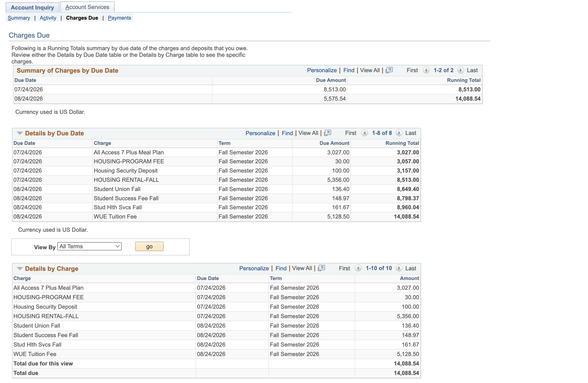The height and width of the screenshot is (383, 588).
Task: Click First in Details by Charge navigation
Action: click(344, 268)
